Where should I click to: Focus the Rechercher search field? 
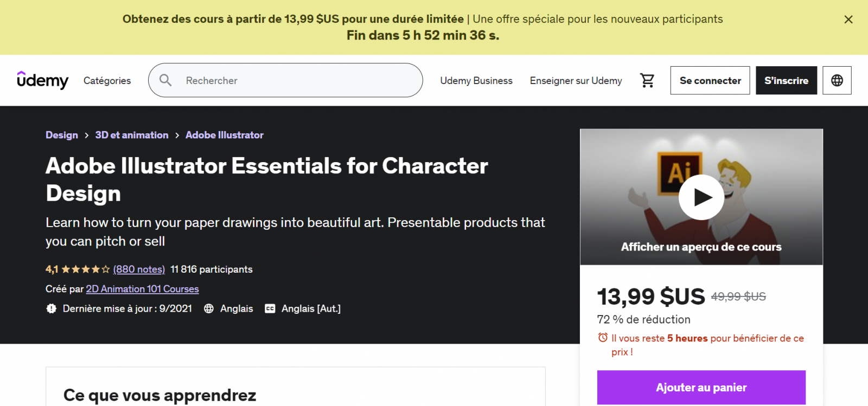point(298,80)
